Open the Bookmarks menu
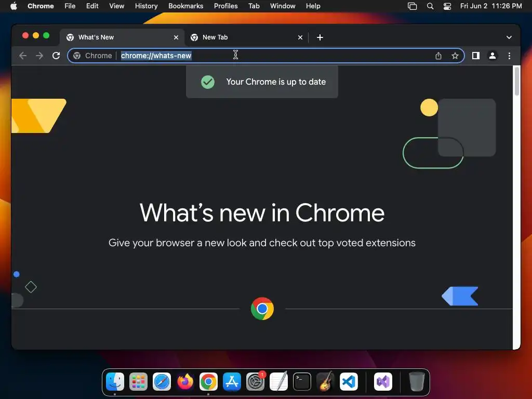 point(185,6)
